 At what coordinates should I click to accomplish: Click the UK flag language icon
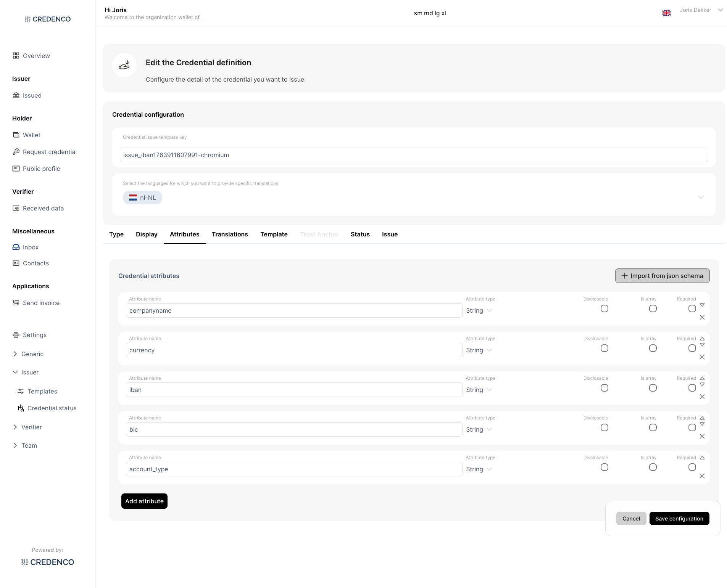coord(666,13)
